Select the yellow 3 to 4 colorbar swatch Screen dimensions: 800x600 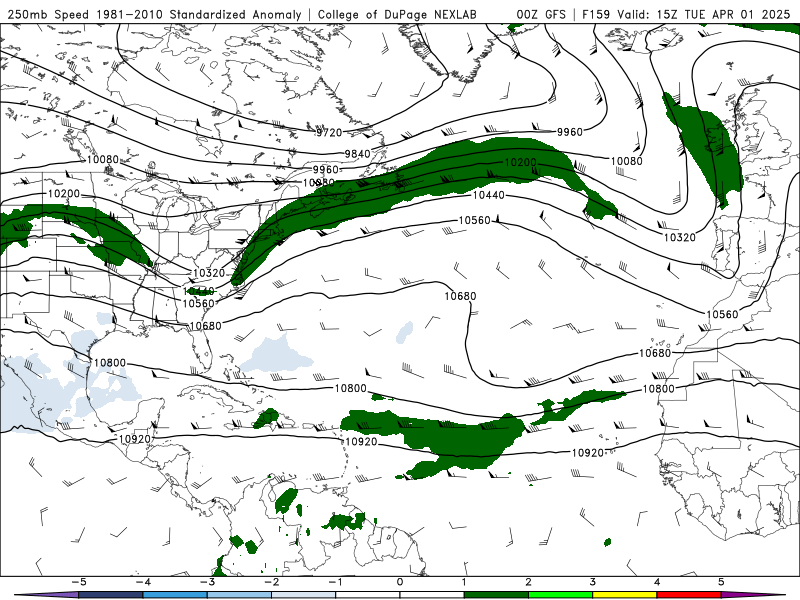[x=624, y=595]
